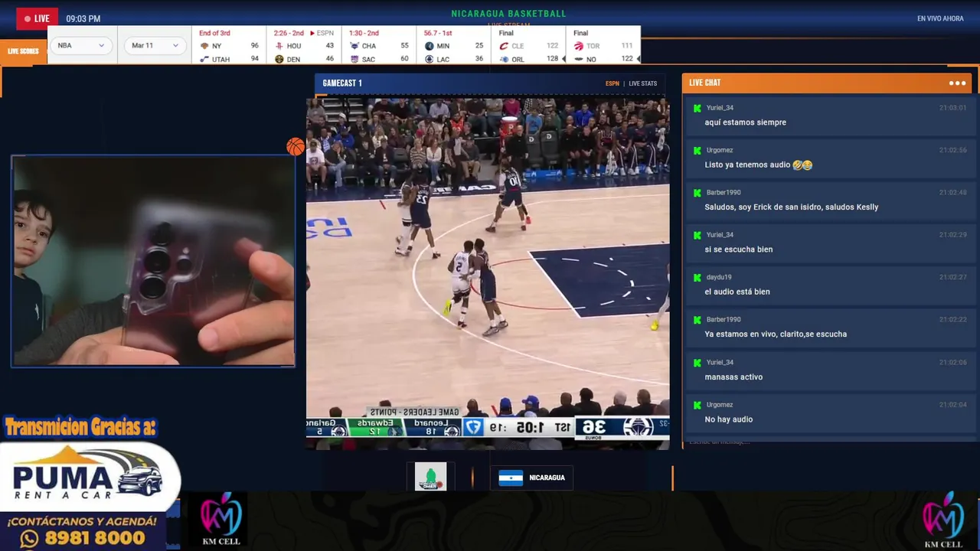Click username daydu19 in chat
Image resolution: width=980 pixels, height=551 pixels.
tap(719, 277)
